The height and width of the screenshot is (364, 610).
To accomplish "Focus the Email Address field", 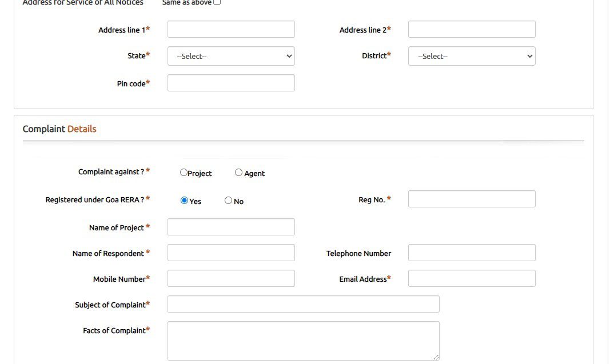I will point(472,278).
